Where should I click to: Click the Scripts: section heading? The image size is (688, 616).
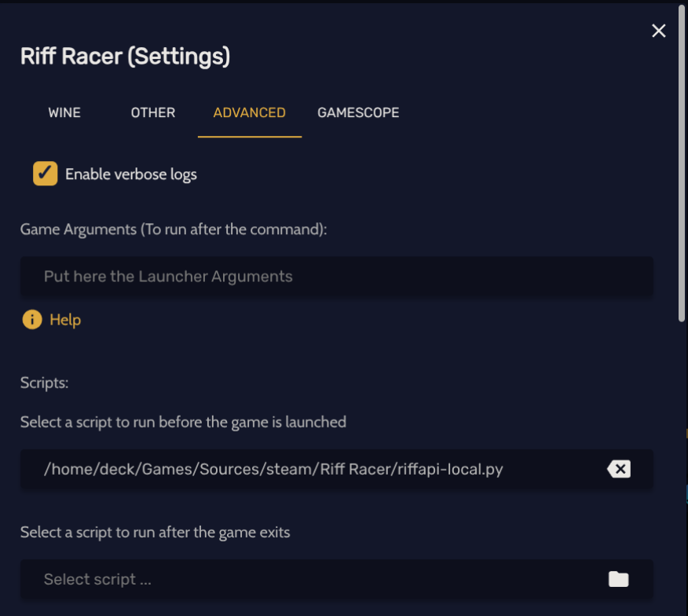pyautogui.click(x=44, y=383)
